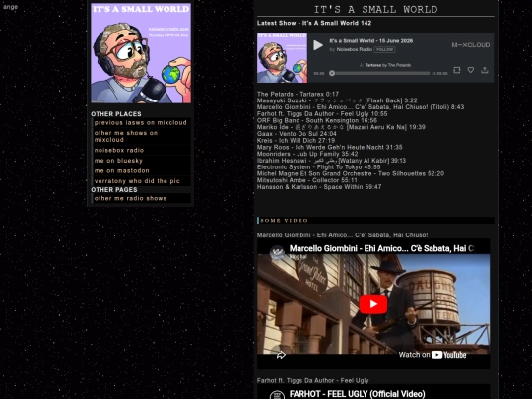Screen dimensions: 532x399
Task: Follow Noisebox Radio with the FOLLOW button
Action: pos(384,49)
